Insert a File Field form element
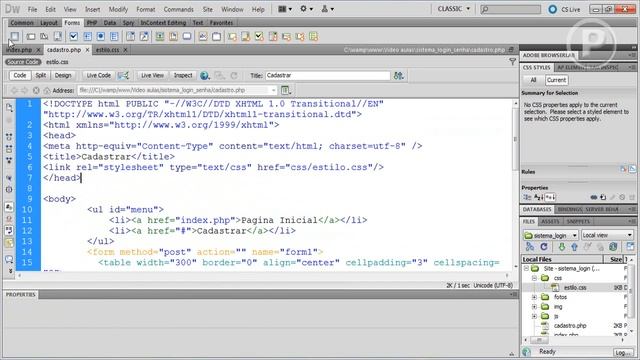The width and height of the screenshot is (640, 360). tap(173, 36)
